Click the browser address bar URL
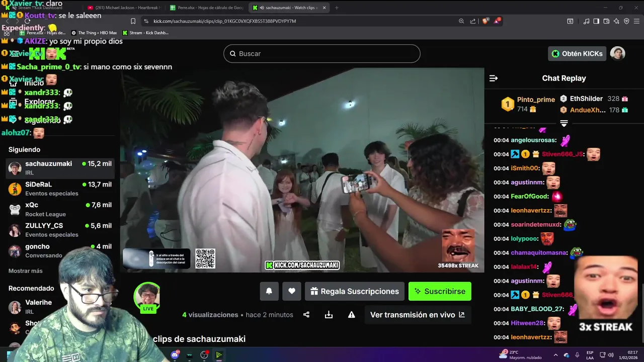 click(224, 21)
